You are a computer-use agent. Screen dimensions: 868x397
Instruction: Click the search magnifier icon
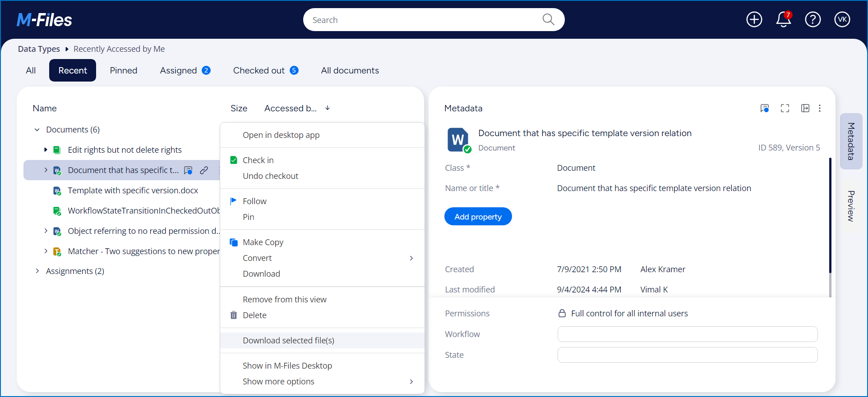548,19
